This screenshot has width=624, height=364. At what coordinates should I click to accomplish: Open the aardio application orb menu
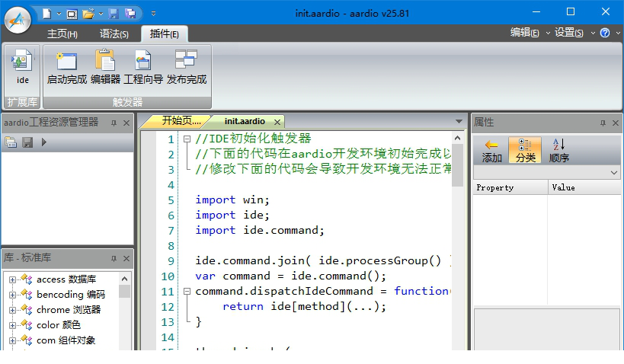[x=18, y=20]
